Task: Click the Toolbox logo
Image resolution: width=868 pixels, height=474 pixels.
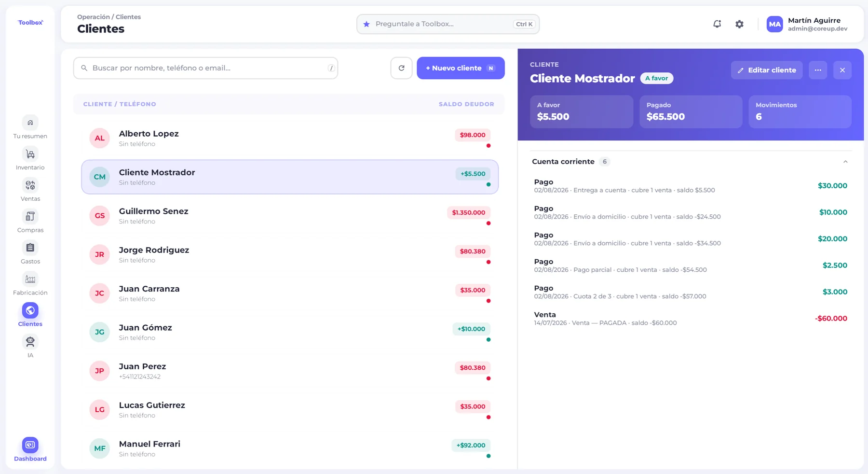Action: 30,22
